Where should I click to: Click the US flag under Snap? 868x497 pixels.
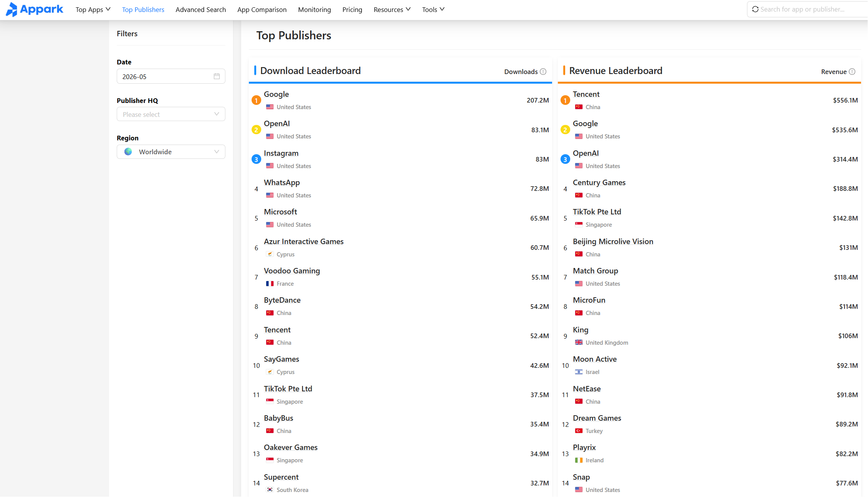click(x=579, y=490)
